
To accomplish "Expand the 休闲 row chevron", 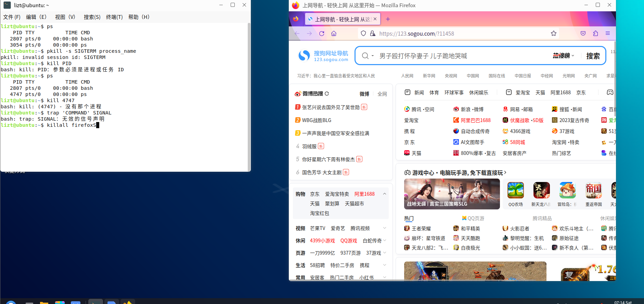I will point(385,241).
